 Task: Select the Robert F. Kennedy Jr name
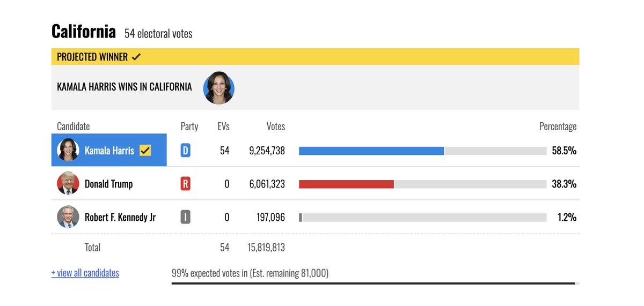coord(120,217)
